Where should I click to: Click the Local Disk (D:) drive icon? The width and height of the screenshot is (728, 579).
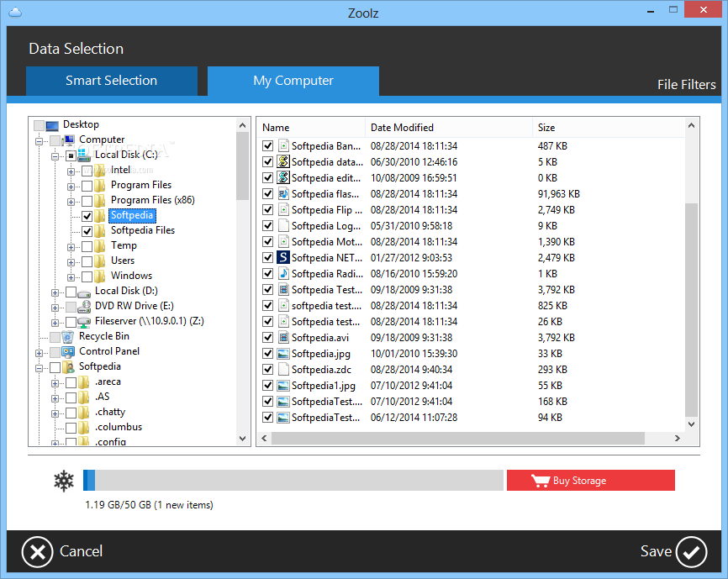click(84, 293)
